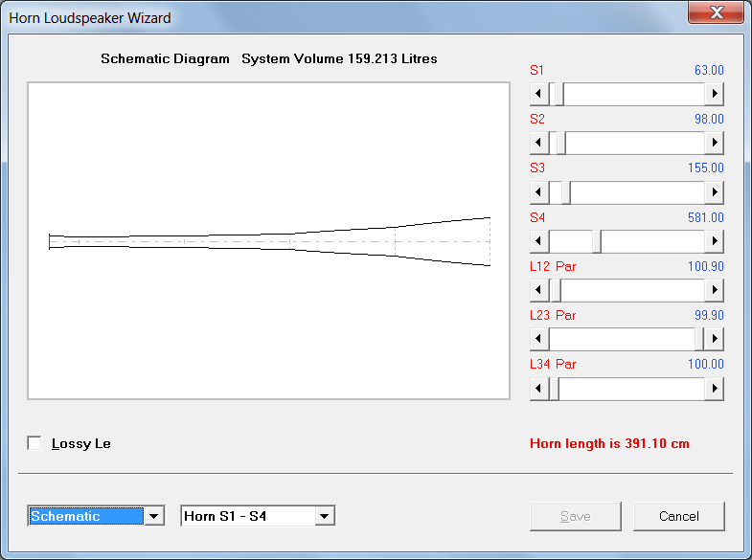Click the S4 slider left arrow

[x=539, y=241]
